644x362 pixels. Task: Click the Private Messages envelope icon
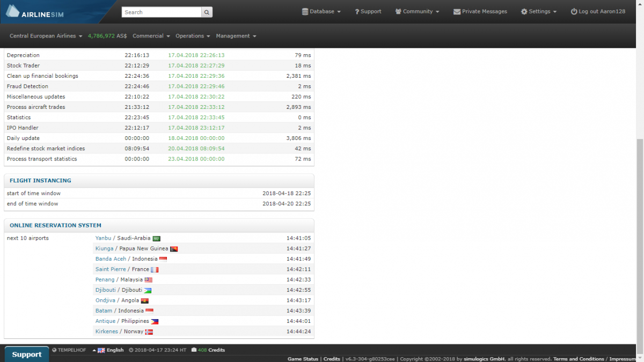(457, 11)
